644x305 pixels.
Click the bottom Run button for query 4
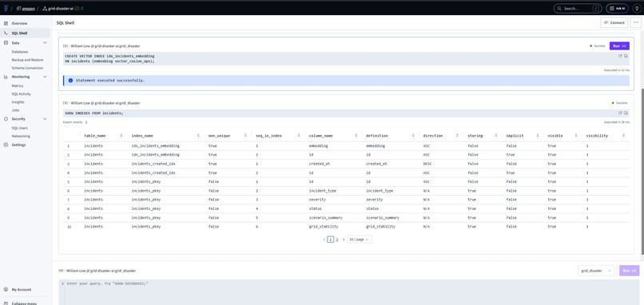click(x=629, y=271)
